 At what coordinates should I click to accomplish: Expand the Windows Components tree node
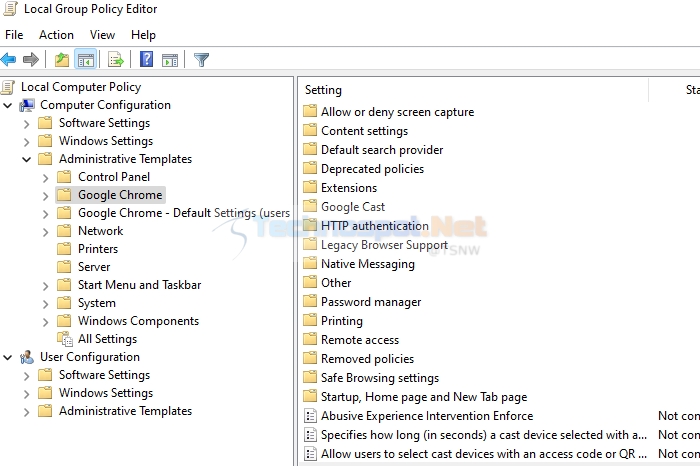point(46,321)
